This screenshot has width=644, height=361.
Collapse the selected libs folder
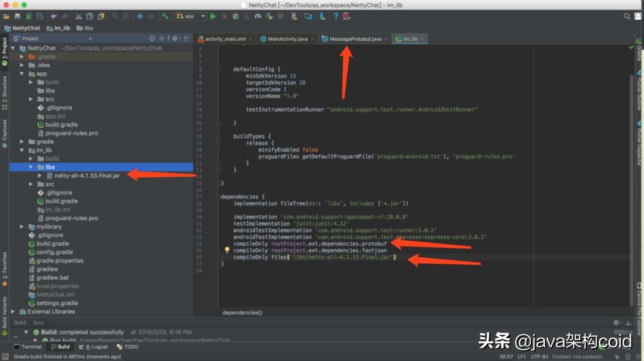[31, 167]
